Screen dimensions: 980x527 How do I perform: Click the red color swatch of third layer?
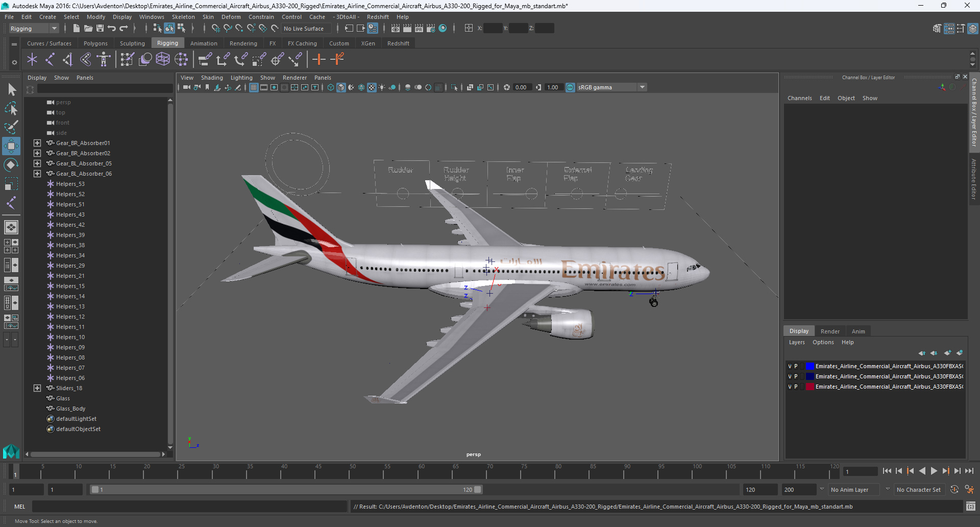pyautogui.click(x=810, y=387)
